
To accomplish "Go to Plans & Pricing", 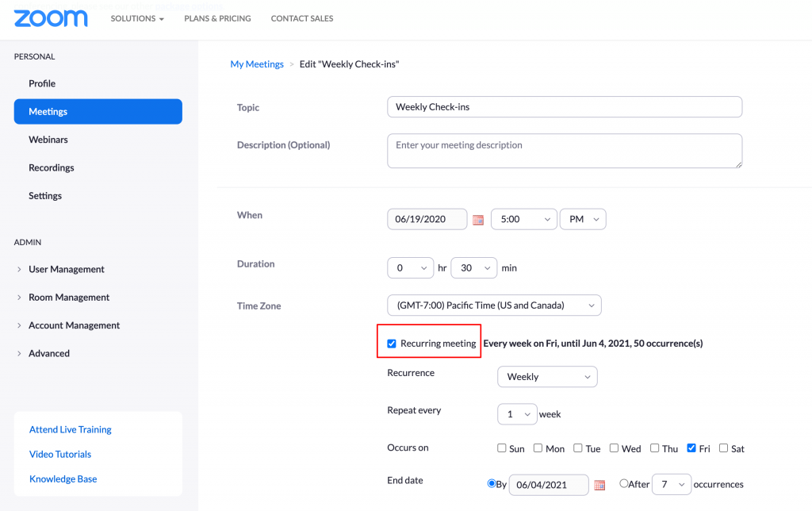I will [x=217, y=18].
